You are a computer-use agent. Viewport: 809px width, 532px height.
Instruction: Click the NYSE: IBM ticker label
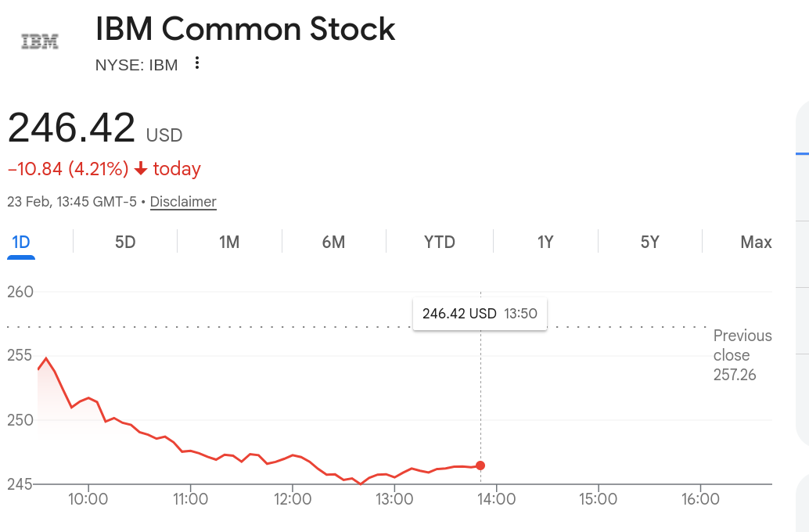coord(135,65)
